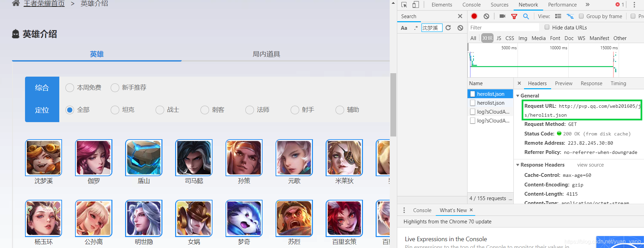Filter requests by JS type
Viewport: 644px width, 248px height.
[499, 38]
